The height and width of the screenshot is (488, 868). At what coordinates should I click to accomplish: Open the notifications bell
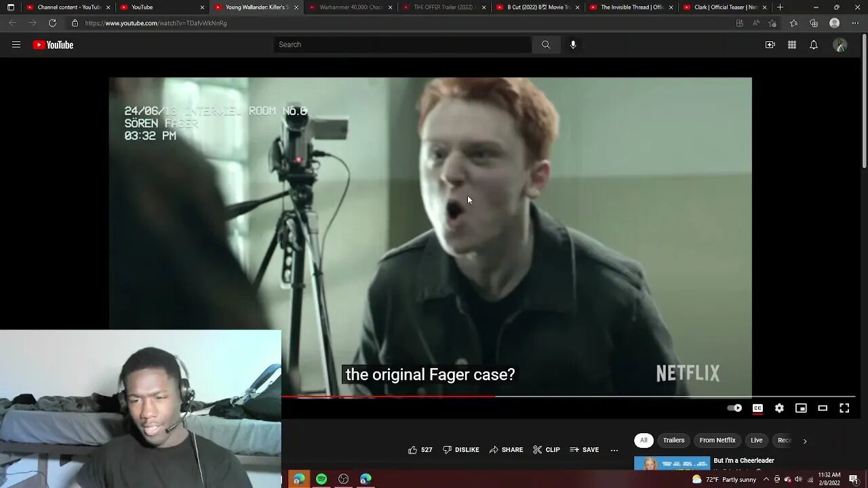pos(813,45)
